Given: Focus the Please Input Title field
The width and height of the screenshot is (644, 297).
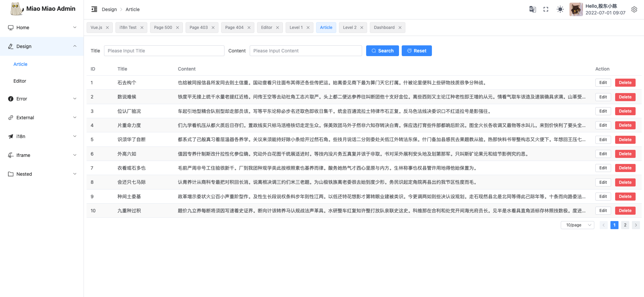Looking at the screenshot, I should pyautogui.click(x=164, y=51).
